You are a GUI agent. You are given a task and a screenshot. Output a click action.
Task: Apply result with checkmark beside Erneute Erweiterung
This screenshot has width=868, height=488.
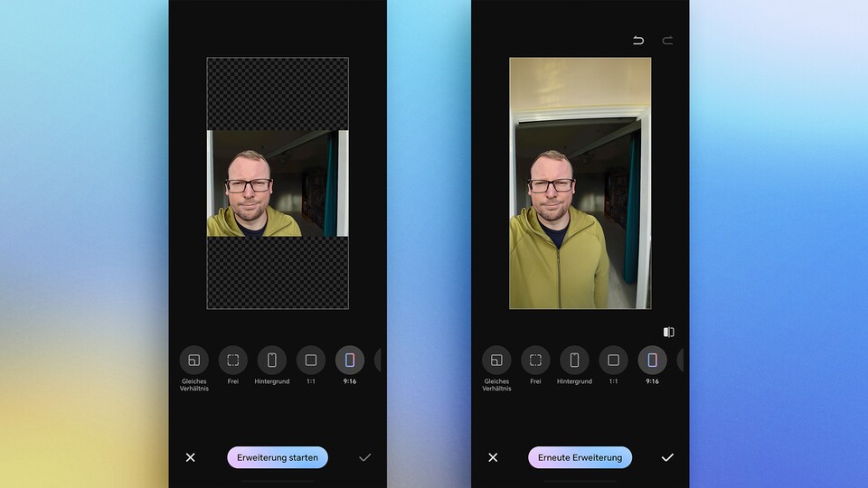click(x=667, y=457)
